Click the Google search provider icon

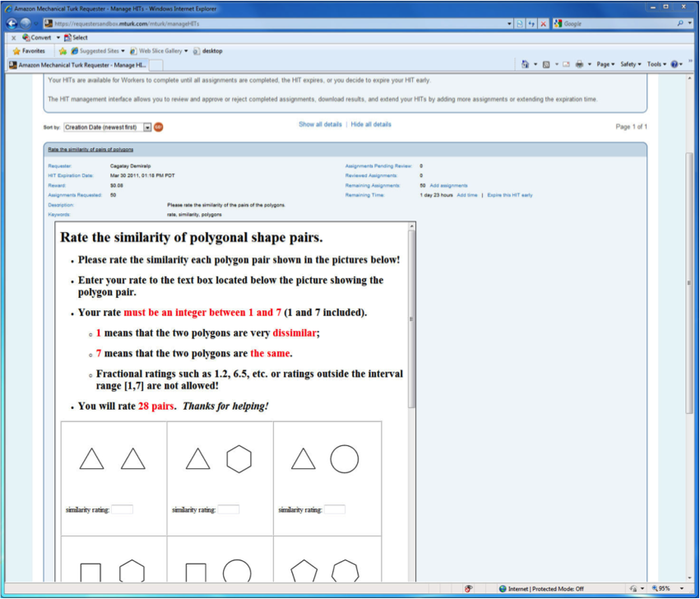[558, 24]
